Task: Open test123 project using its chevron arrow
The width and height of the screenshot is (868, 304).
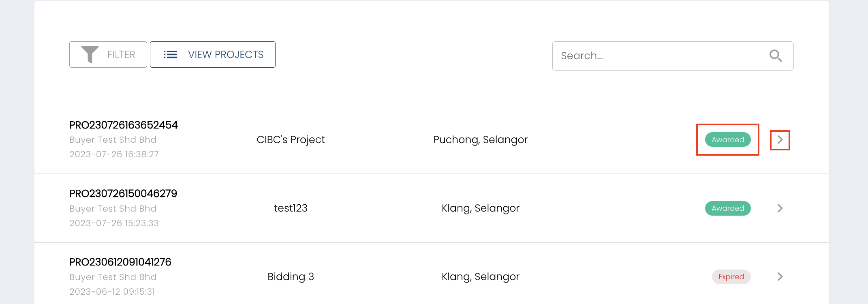Action: pyautogui.click(x=780, y=208)
